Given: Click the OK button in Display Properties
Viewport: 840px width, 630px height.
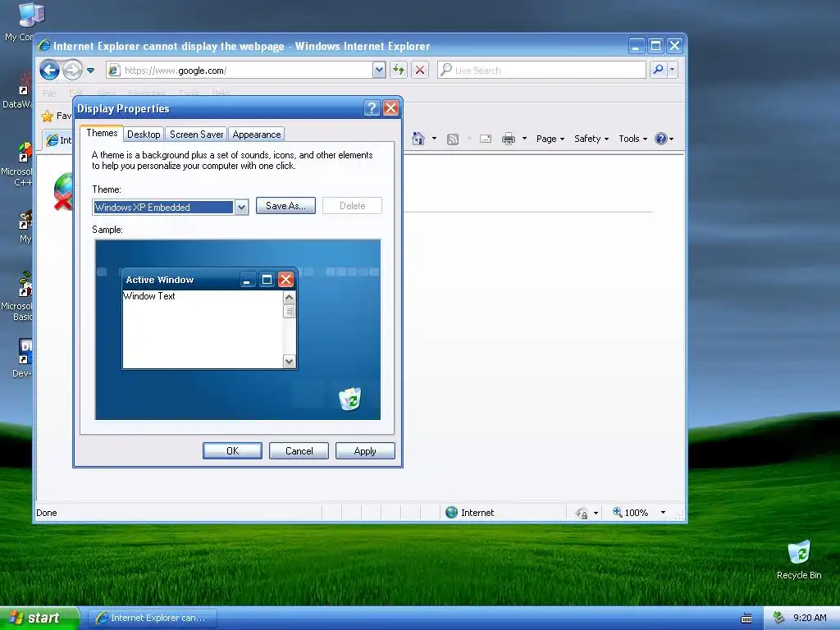Looking at the screenshot, I should click(232, 451).
